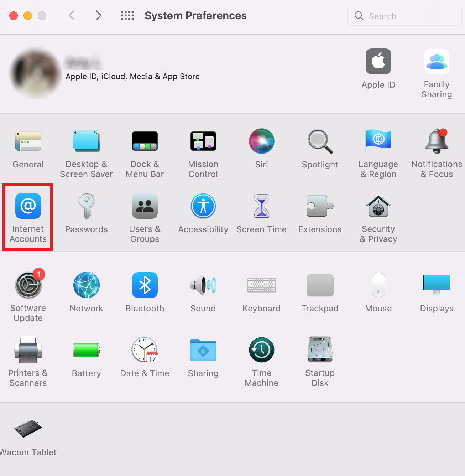The image size is (465, 476).
Task: Click the Search field
Action: pos(404,16)
